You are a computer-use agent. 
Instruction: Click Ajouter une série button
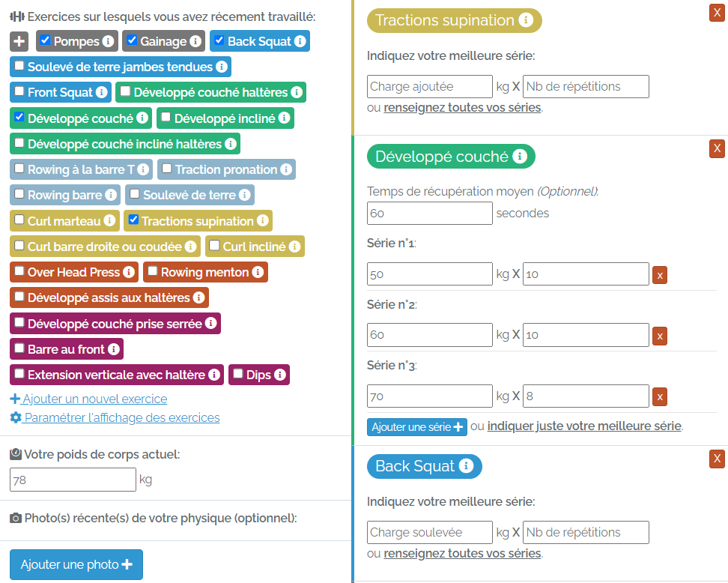click(x=417, y=427)
